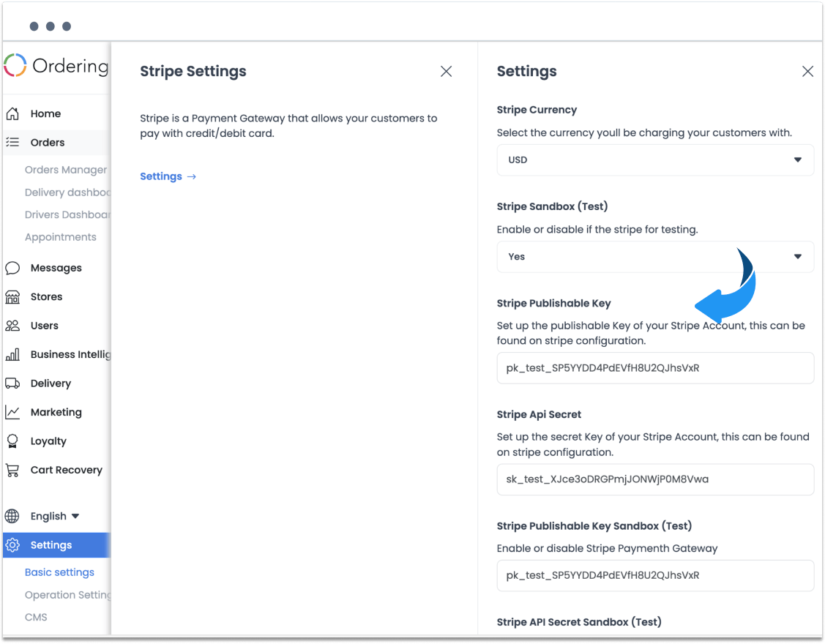Click the Stripe Settings panel heading
Screen dimensions: 825x644
tap(193, 71)
